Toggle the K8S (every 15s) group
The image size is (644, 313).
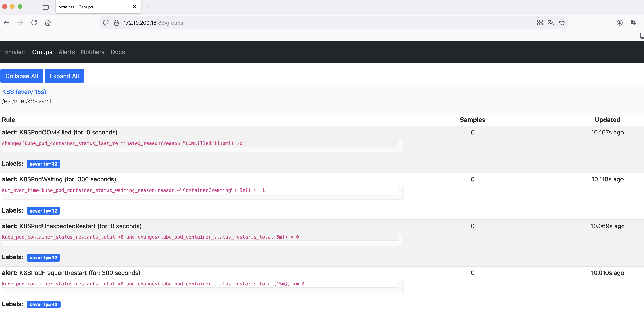24,92
